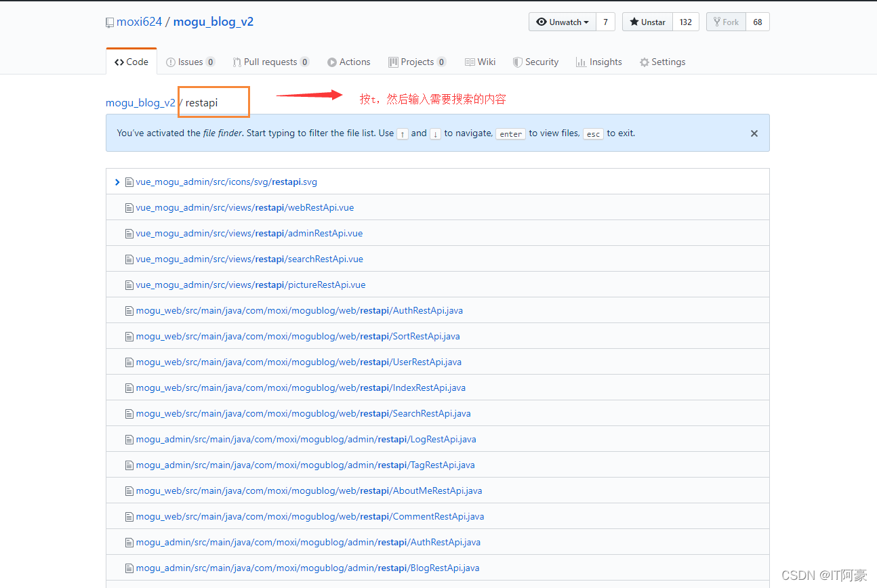Open the Projects tab
This screenshot has width=877, height=588.
(x=417, y=62)
